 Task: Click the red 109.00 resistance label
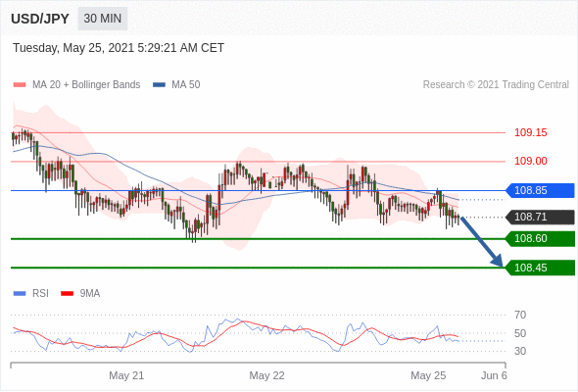coord(530,161)
